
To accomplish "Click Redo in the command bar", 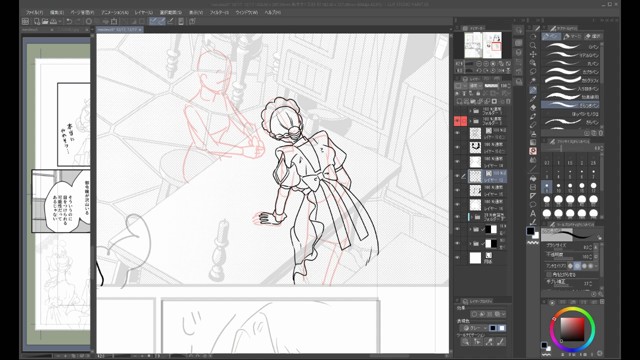I will 78,21.
